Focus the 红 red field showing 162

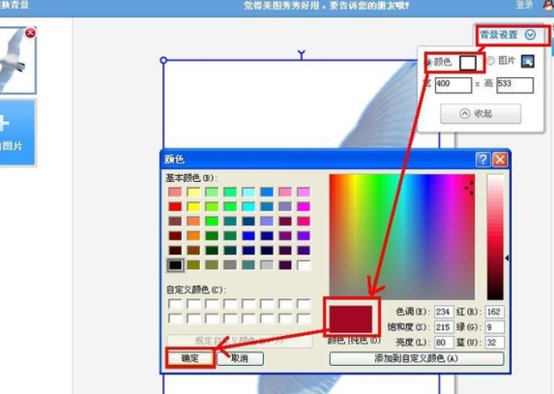[x=494, y=312]
